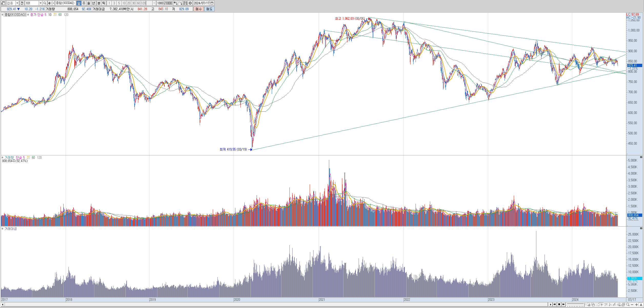Image resolution: width=644 pixels, height=308 pixels.
Task: Click the 종가 단순 moving-average legend marker
Action: tap(28, 15)
